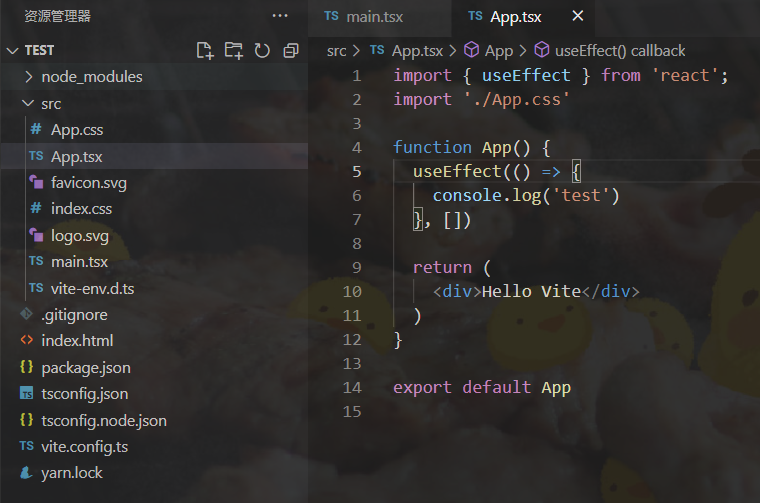Viewport: 760px width, 503px height.
Task: Click the cube icon before useEffect() breadcrumb
Action: (541, 49)
